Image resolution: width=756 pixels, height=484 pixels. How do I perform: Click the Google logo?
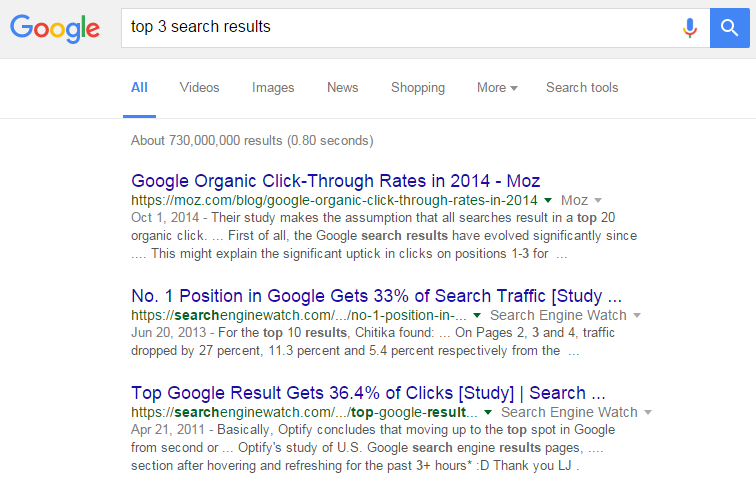(55, 28)
